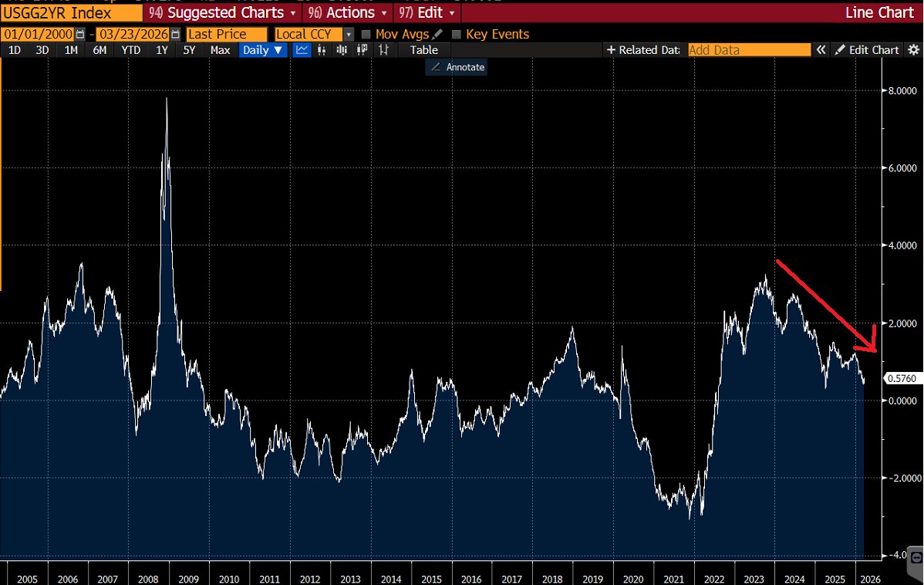This screenshot has height=585, width=924.
Task: Select the 1D time range
Action: 14,50
